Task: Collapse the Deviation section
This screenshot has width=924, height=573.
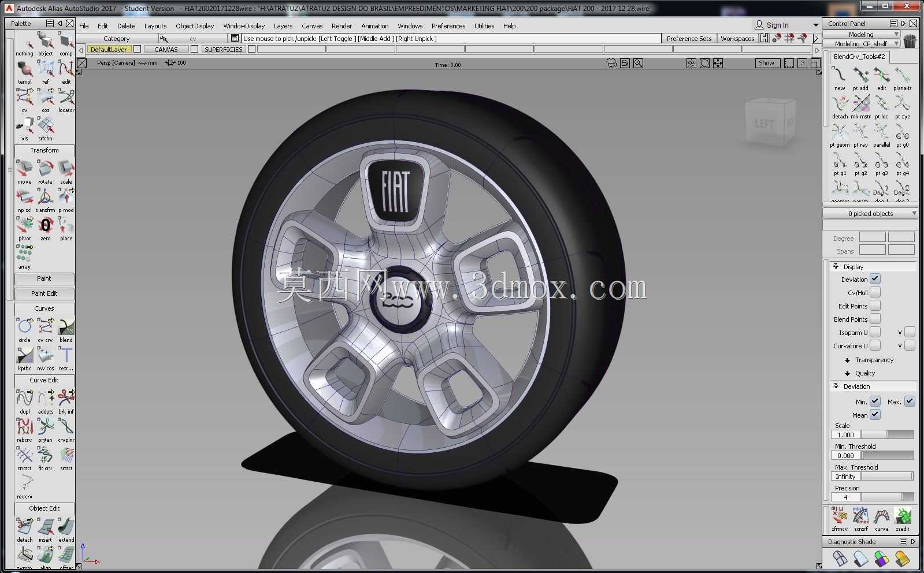Action: [836, 386]
